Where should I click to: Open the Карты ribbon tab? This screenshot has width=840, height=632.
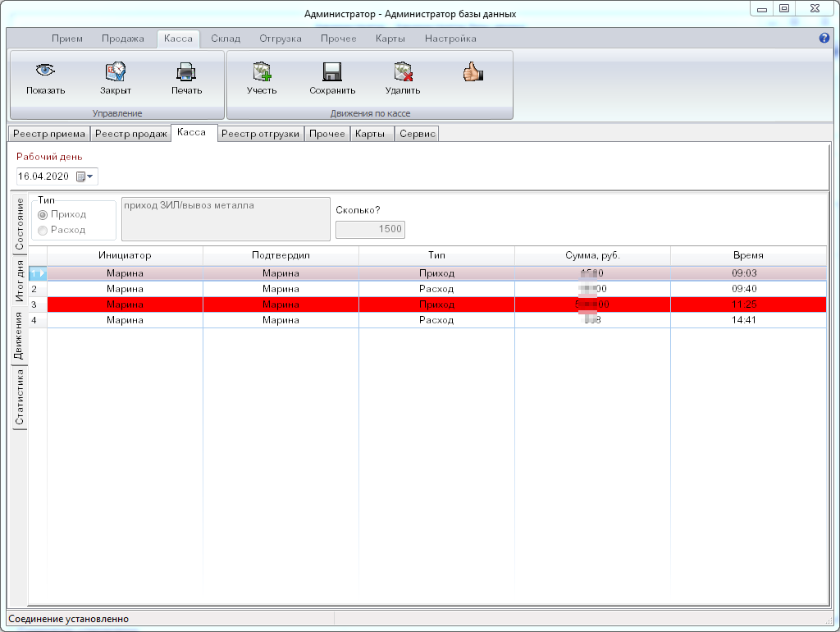pos(390,39)
